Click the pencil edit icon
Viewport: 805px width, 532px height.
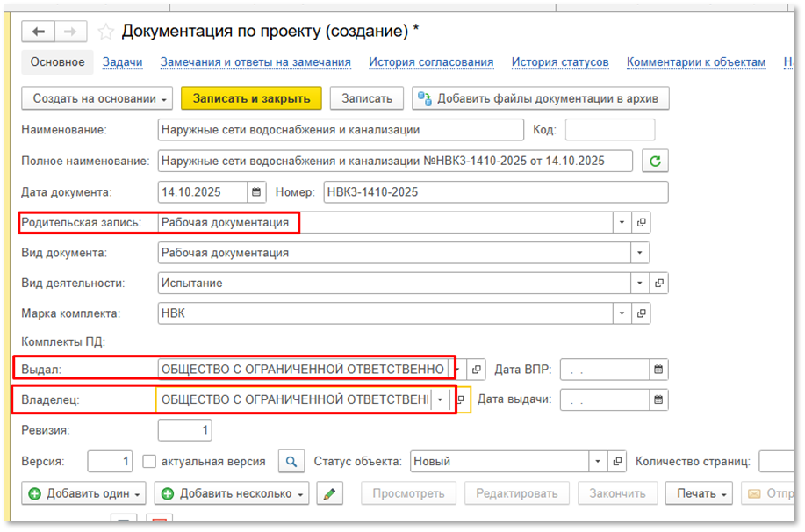[x=329, y=493]
